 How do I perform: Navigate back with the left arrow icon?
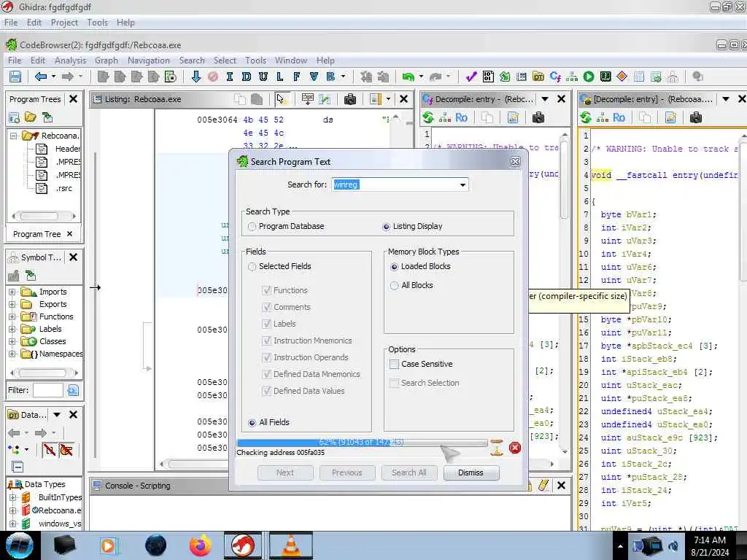pos(41,77)
